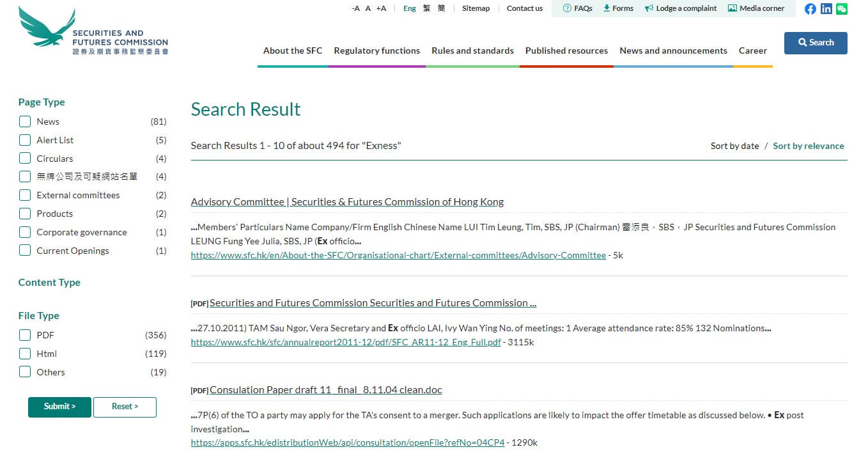Click the Lodge a complaint megaphone icon
This screenshot has width=868, height=454.
(649, 8)
